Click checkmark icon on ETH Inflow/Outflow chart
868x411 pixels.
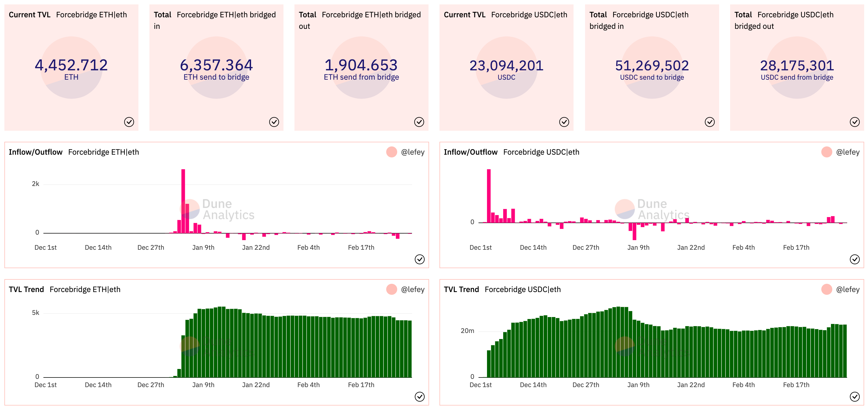pyautogui.click(x=419, y=259)
